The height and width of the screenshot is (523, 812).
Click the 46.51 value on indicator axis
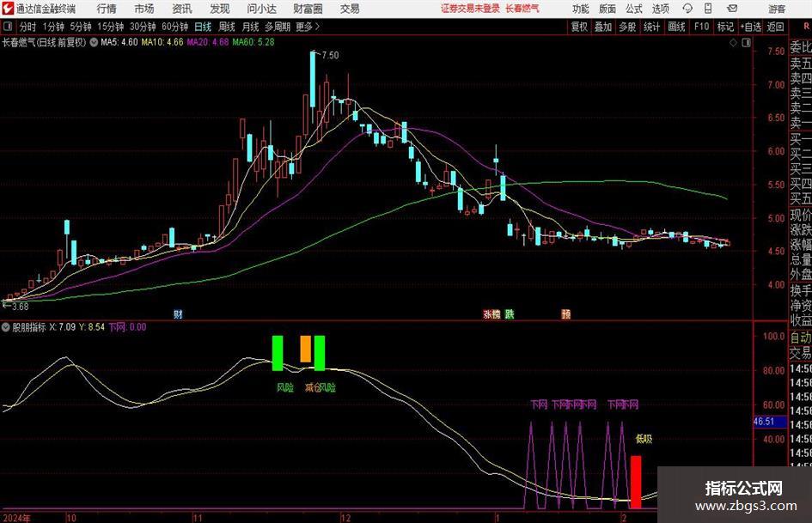(x=764, y=422)
